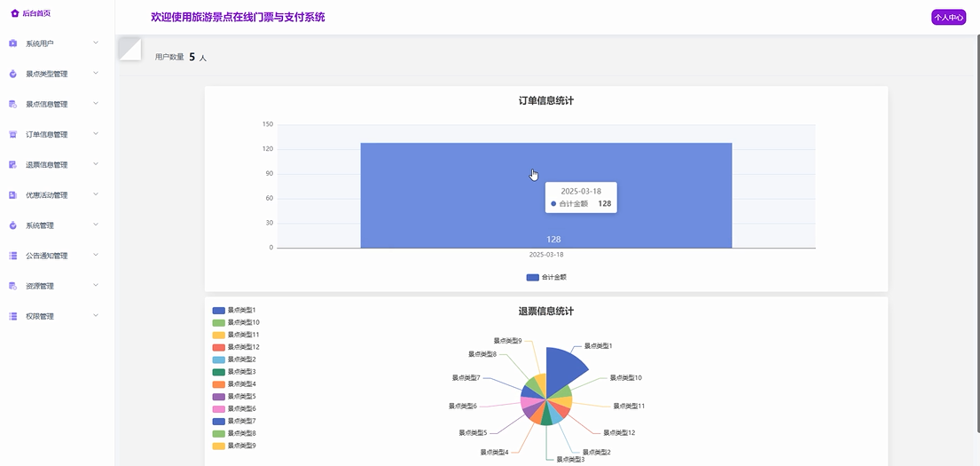The width and height of the screenshot is (980, 466).
Task: Click the 资源管理 sidebar icon
Action: [13, 286]
